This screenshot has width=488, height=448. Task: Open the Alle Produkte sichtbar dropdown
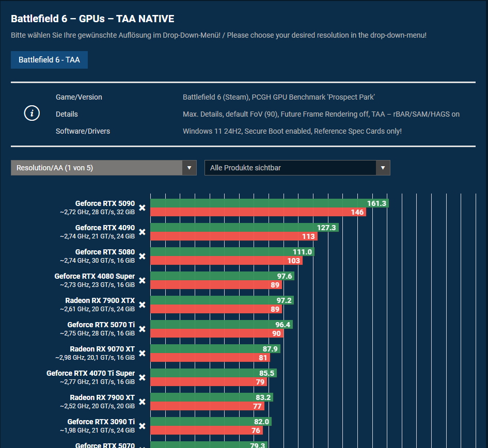(297, 168)
